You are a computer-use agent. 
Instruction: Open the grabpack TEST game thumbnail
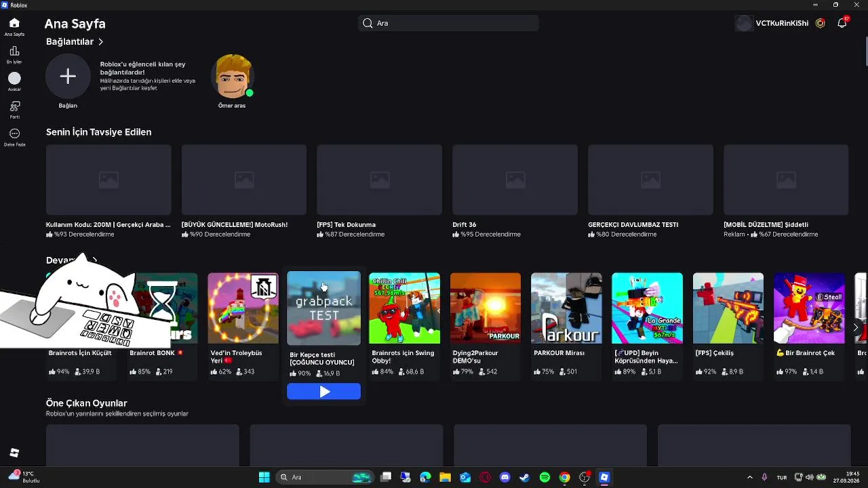pyautogui.click(x=323, y=308)
